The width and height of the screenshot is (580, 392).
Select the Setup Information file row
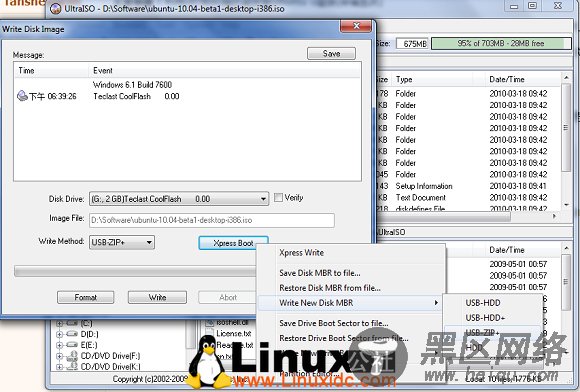(x=469, y=186)
